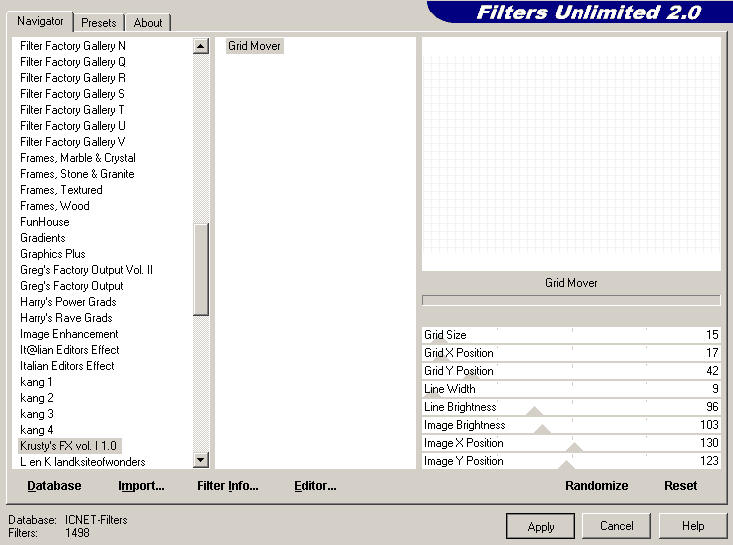Open the About tab

(148, 22)
